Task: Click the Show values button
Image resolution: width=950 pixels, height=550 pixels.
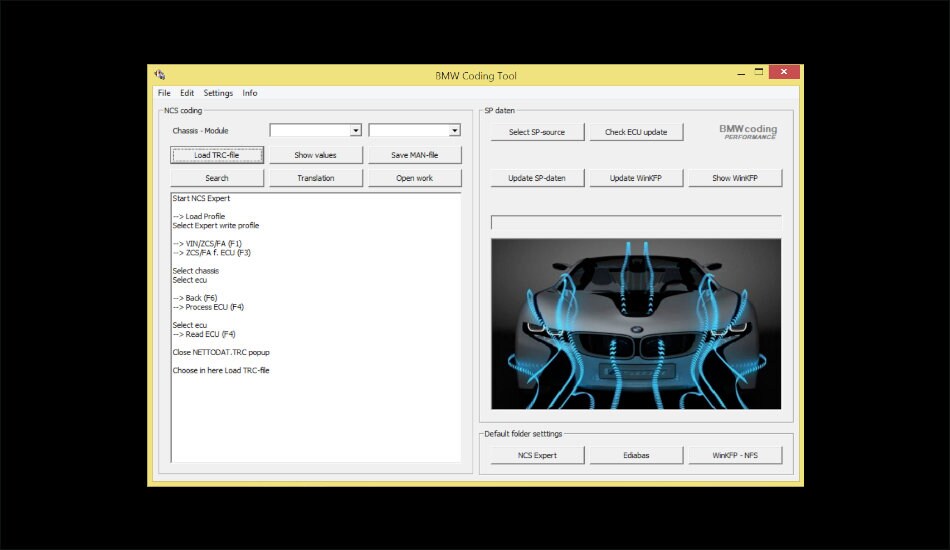Action: coord(316,155)
